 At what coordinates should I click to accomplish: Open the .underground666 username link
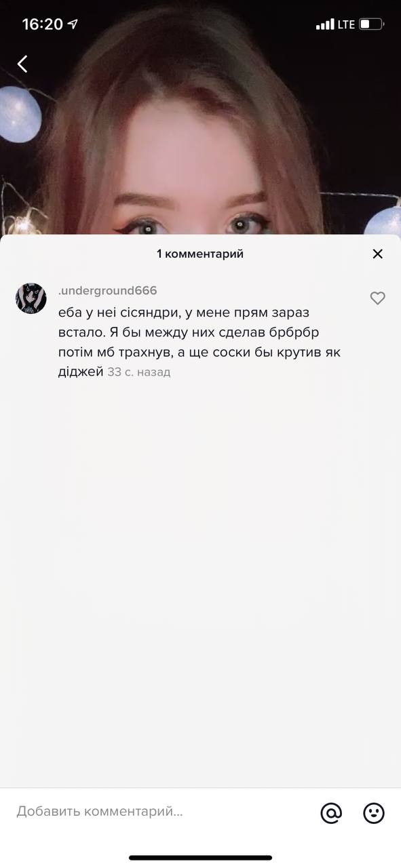pos(108,290)
